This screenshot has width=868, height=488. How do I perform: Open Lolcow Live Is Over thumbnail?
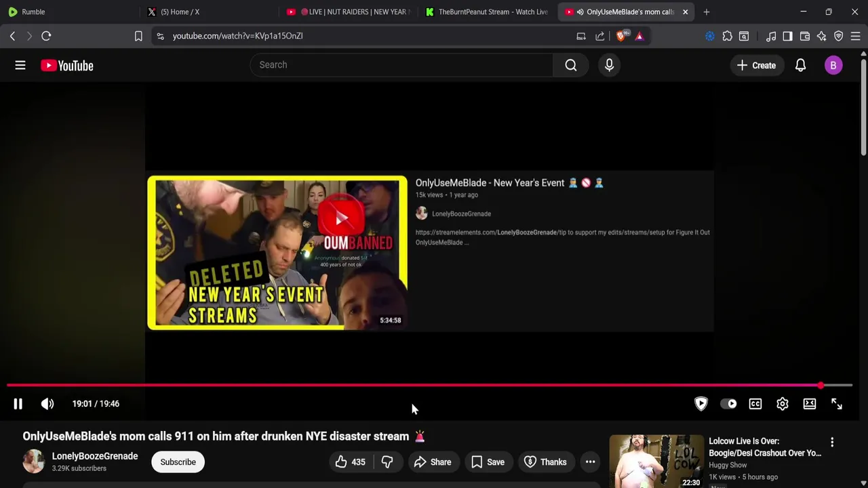coord(656,462)
